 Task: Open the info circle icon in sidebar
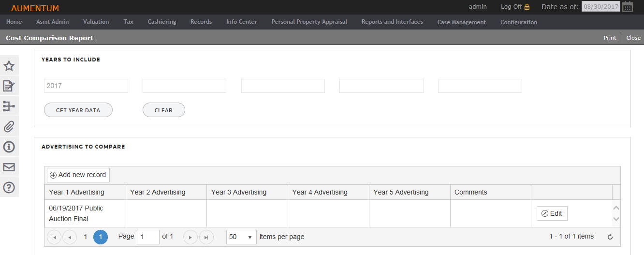[9, 147]
